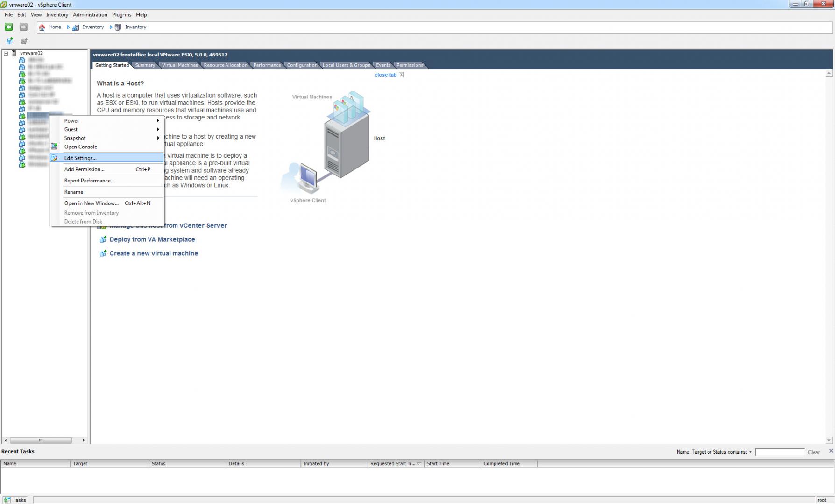This screenshot has width=835, height=504.
Task: Sort tasks by the Completed Time column
Action: [x=509, y=464]
